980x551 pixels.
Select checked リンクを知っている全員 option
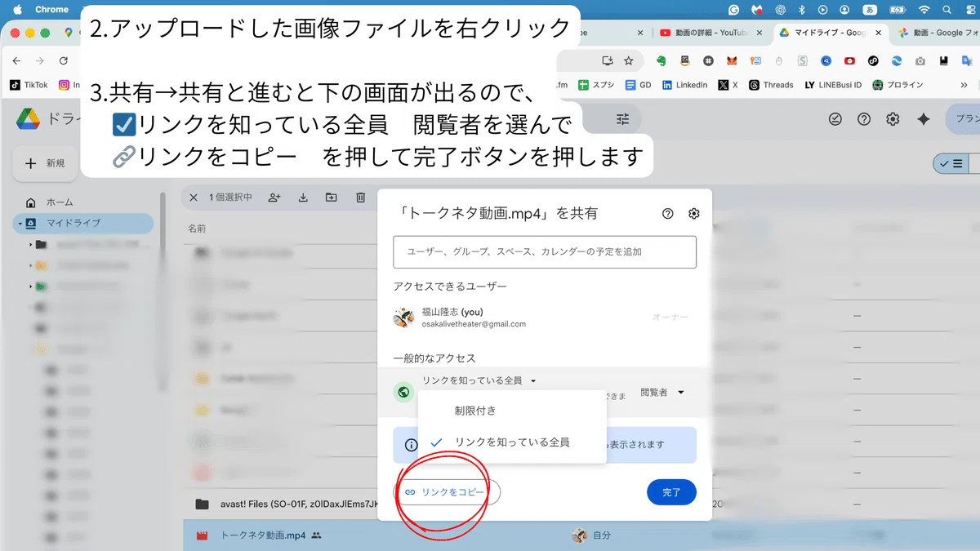pyautogui.click(x=511, y=442)
